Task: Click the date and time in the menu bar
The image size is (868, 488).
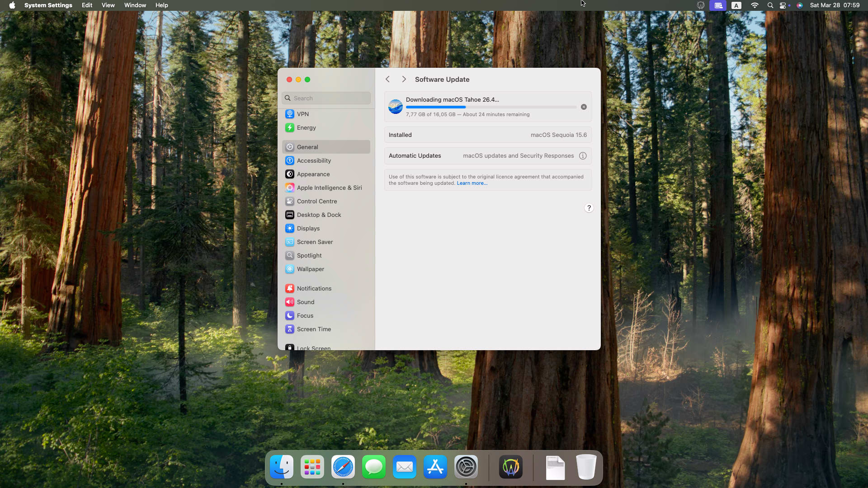Action: (x=835, y=5)
